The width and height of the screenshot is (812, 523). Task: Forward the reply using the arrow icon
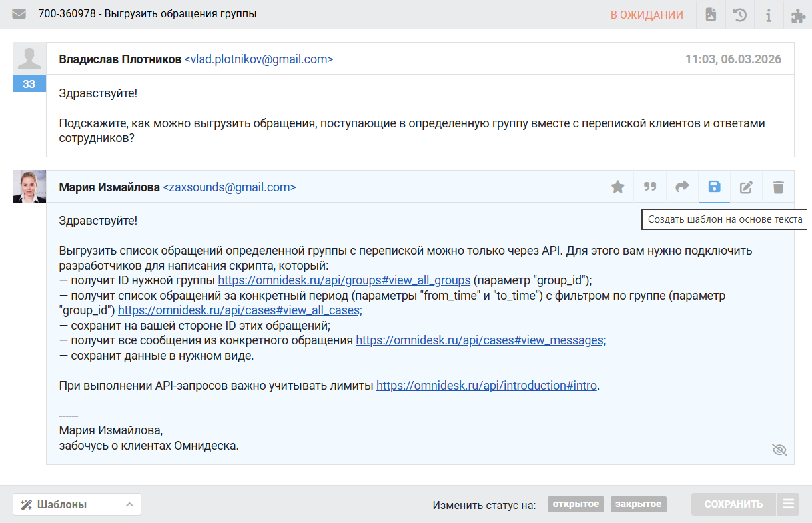(x=682, y=187)
